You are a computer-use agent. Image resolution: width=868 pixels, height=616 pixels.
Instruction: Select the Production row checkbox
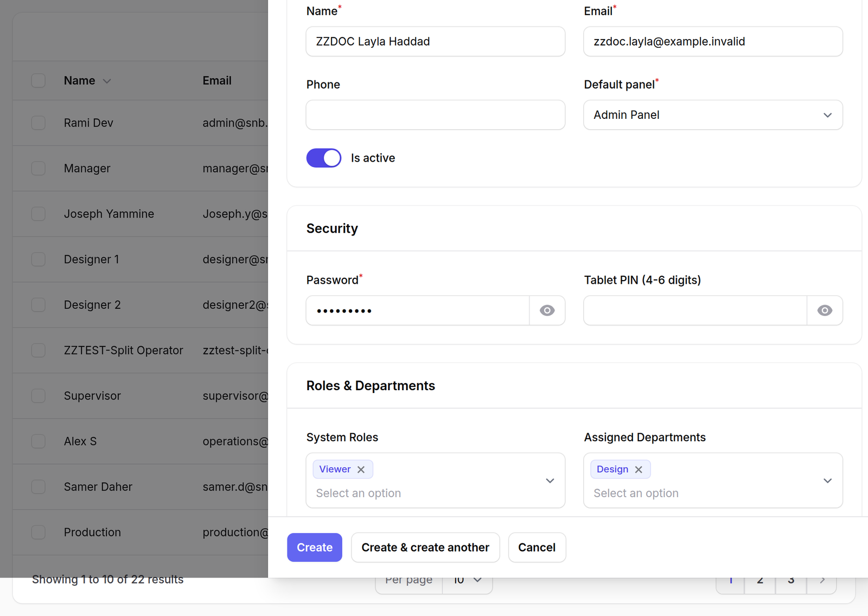(x=38, y=532)
